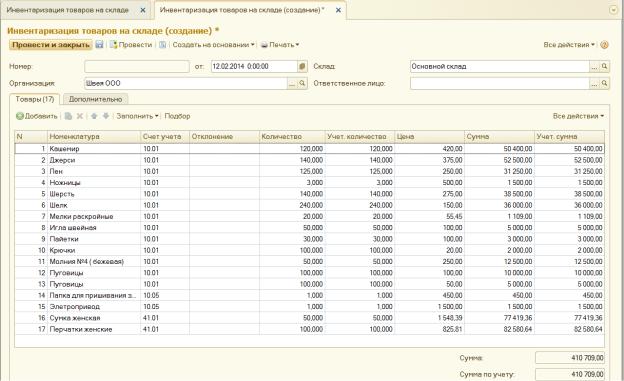Select the Игла швейная row

point(310,228)
